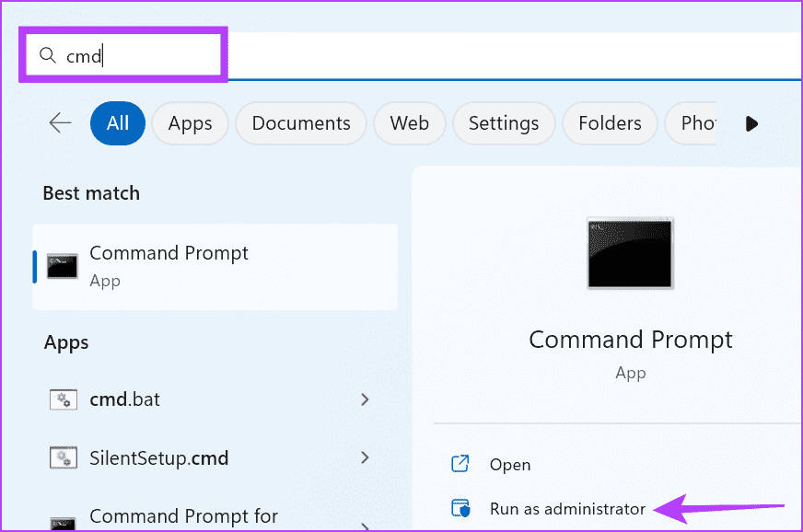Select the All filter tab

point(118,123)
